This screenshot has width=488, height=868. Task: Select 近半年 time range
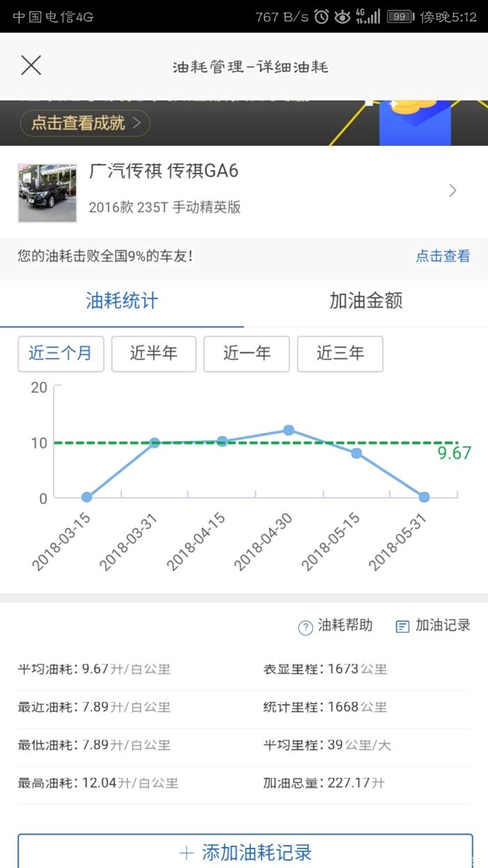(x=153, y=354)
